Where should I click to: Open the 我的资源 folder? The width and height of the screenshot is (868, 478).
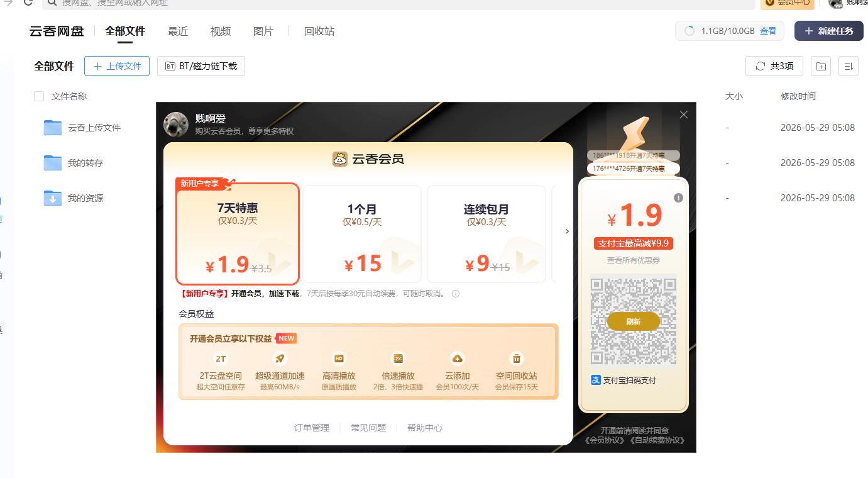pyautogui.click(x=85, y=198)
